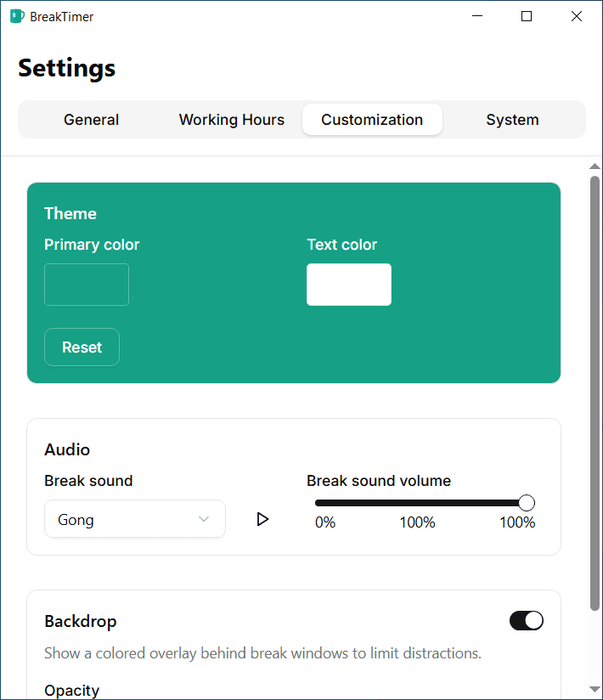Go to the System tab
The height and width of the screenshot is (700, 603).
[x=512, y=120]
